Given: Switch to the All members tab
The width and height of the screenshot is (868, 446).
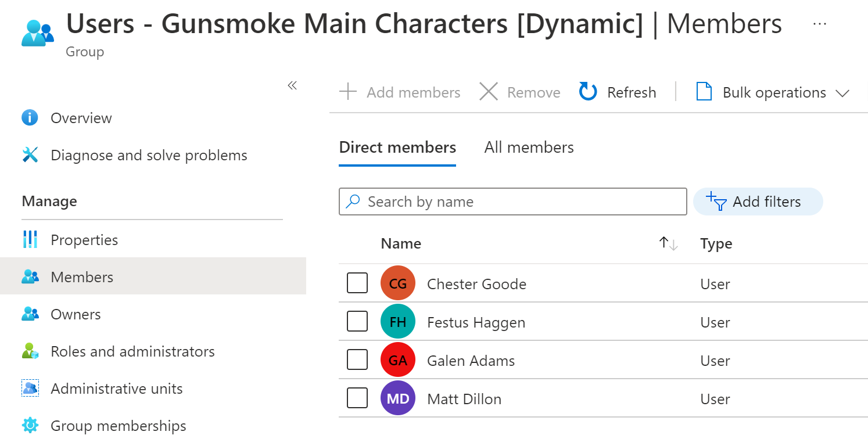Looking at the screenshot, I should click(x=528, y=147).
